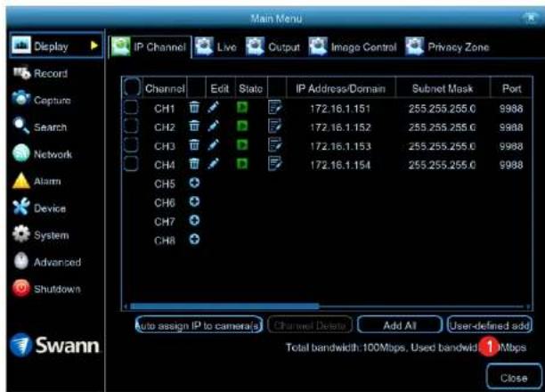Click the IP address 172.16.1.152
545x392 pixels.
(x=340, y=127)
